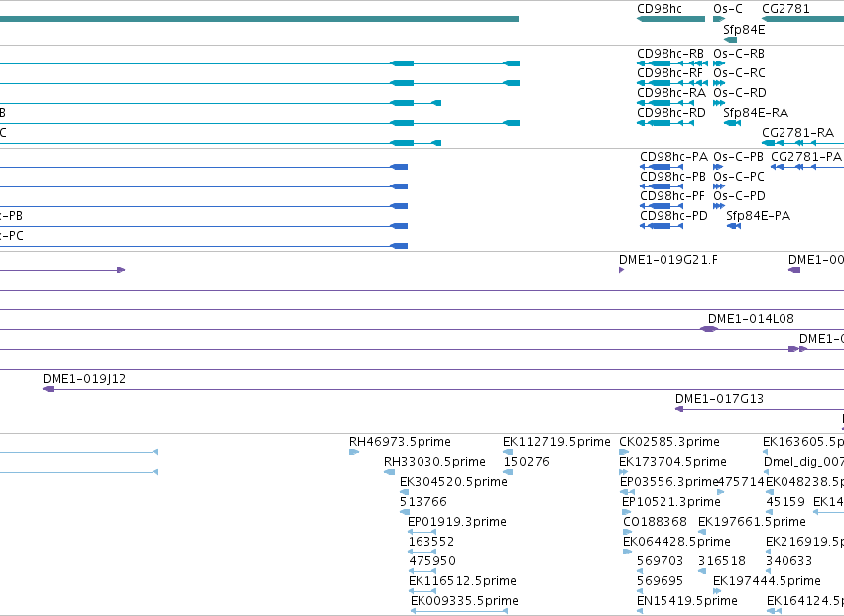Select the CG2781-RA transcript

point(802,143)
